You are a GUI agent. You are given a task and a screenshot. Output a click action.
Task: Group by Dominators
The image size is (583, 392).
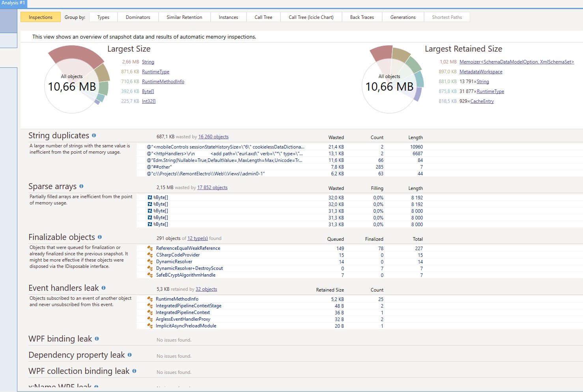138,17
